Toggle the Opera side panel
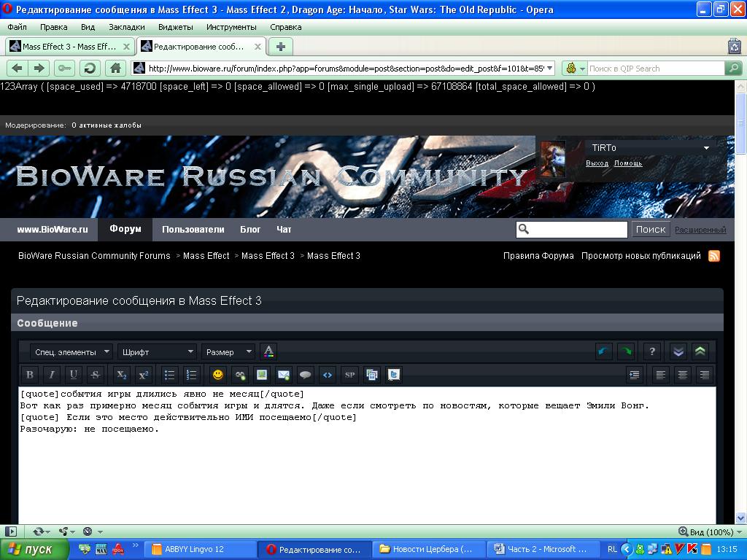The width and height of the screenshot is (747, 560). (x=10, y=532)
